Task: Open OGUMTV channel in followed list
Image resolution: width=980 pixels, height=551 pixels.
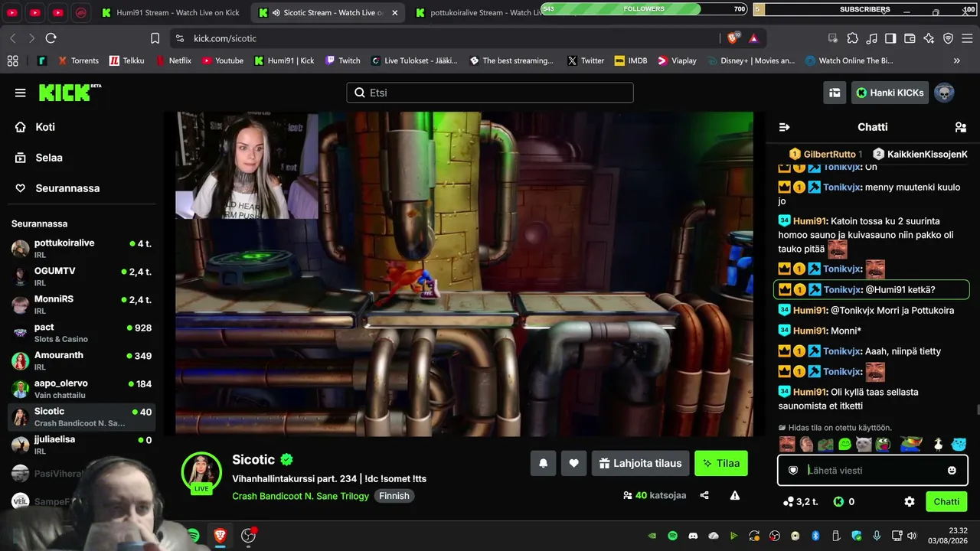Action: tap(82, 276)
